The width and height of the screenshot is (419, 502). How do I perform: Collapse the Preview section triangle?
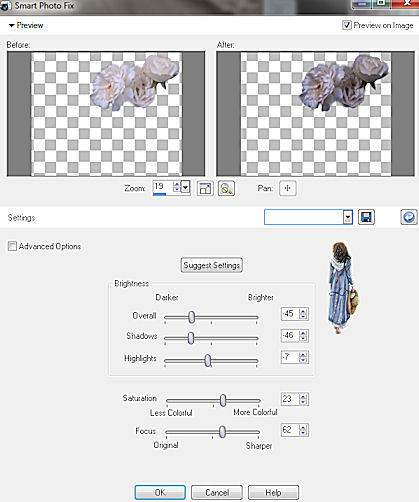[x=12, y=25]
